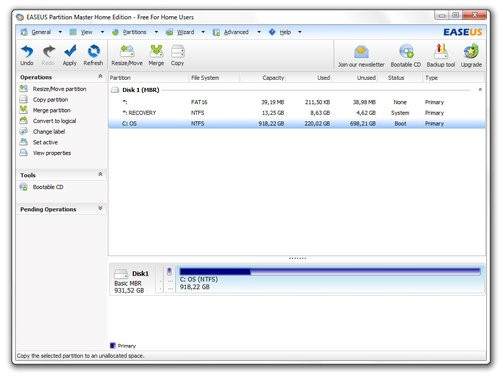
Task: Collapse the Disk 1 (MBR) group
Action: (x=480, y=89)
